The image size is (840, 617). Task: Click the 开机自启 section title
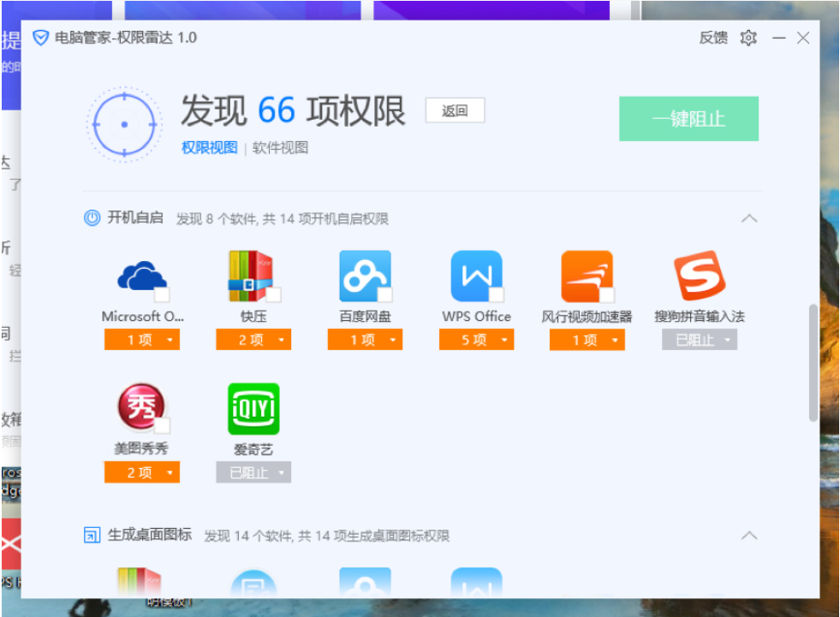135,217
